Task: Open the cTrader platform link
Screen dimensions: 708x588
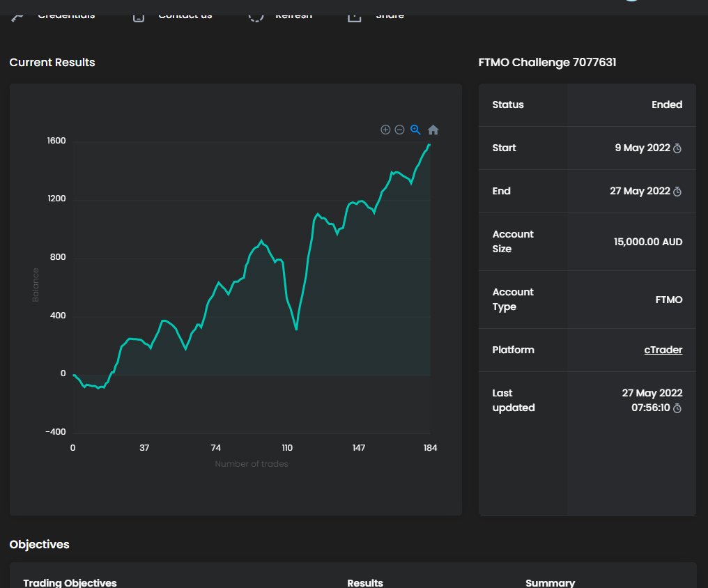Action: (663, 350)
